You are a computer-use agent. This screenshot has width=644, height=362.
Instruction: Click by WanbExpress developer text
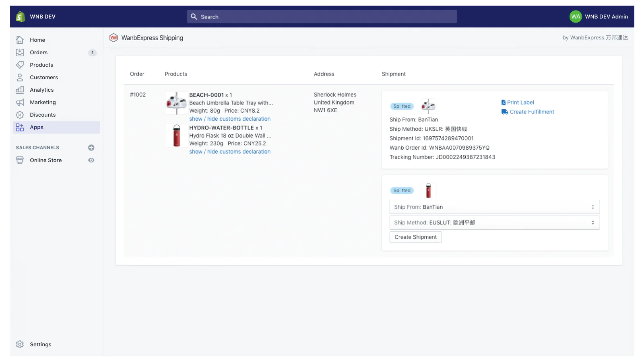[x=595, y=37]
